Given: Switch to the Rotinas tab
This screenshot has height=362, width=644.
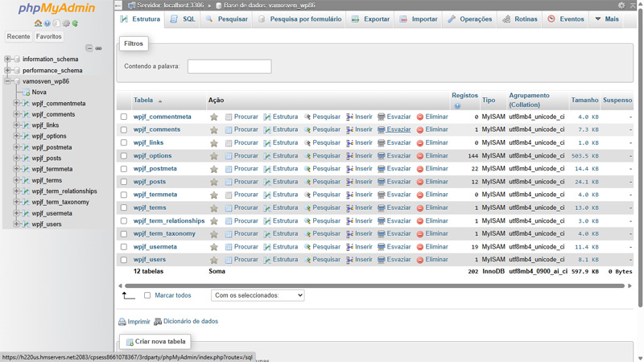Looking at the screenshot, I should coord(520,19).
